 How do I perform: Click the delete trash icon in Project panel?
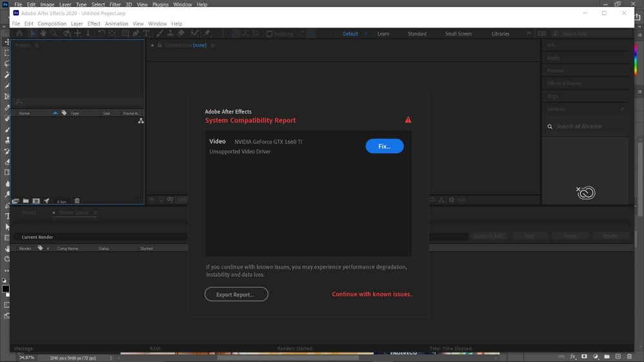click(x=77, y=201)
